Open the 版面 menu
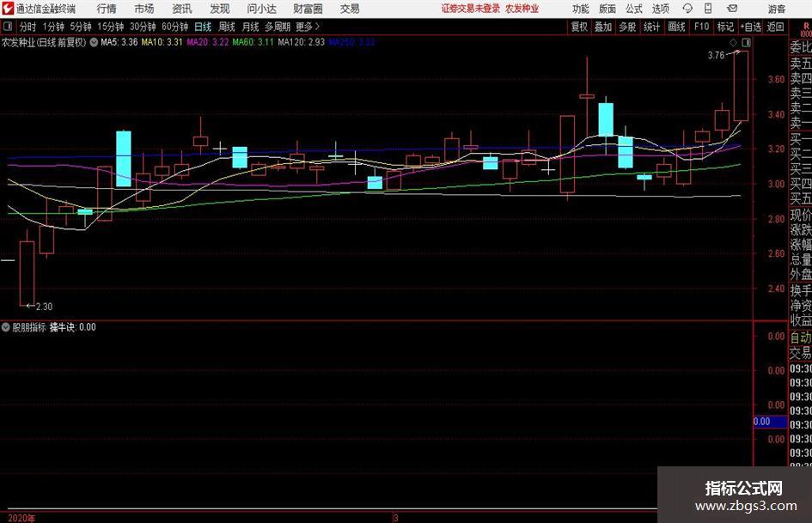The image size is (812, 523). (607, 9)
